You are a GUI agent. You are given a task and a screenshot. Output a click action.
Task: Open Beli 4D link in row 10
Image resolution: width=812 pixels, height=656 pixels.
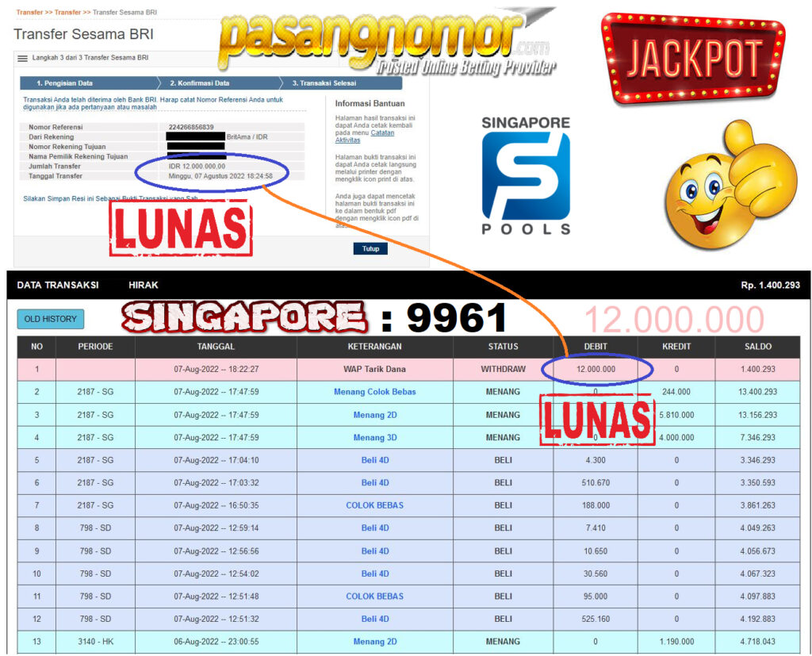pos(375,574)
